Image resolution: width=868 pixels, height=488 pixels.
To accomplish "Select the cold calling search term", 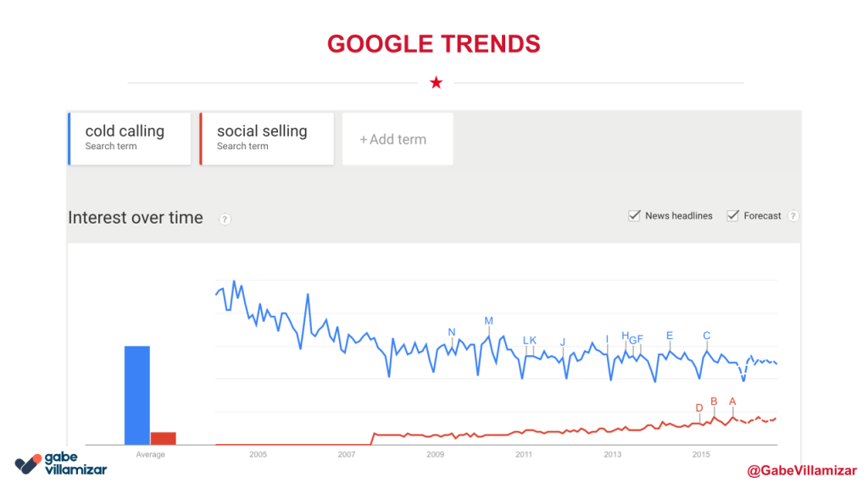I will point(130,138).
